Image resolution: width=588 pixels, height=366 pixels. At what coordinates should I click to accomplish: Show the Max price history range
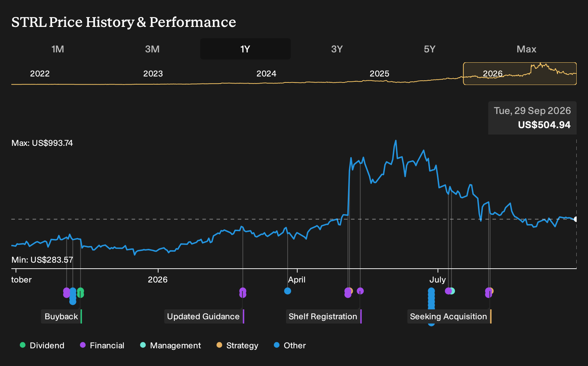tap(526, 49)
